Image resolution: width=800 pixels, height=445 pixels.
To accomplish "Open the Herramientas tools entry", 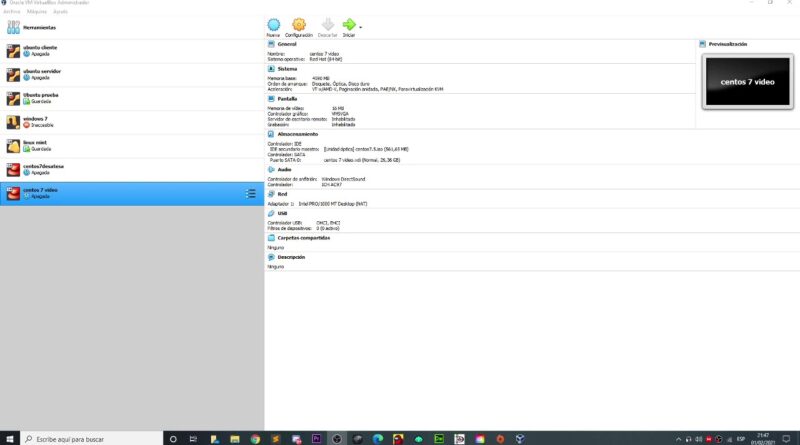I will (x=132, y=28).
